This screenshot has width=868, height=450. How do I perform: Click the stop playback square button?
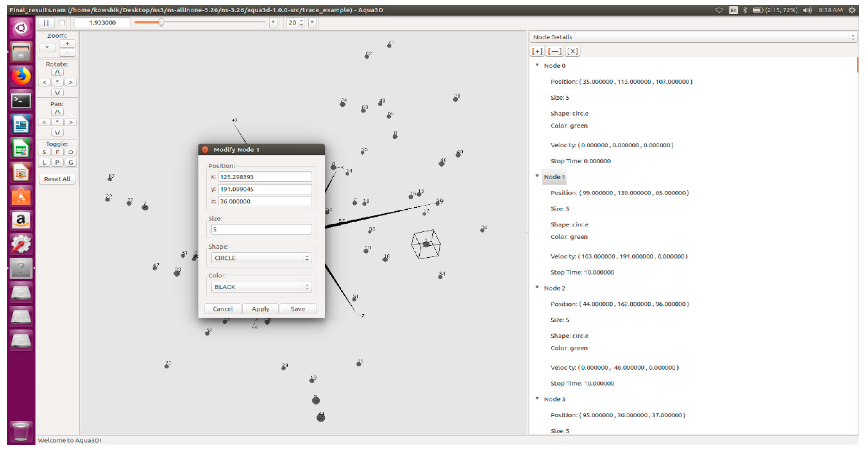tap(62, 23)
